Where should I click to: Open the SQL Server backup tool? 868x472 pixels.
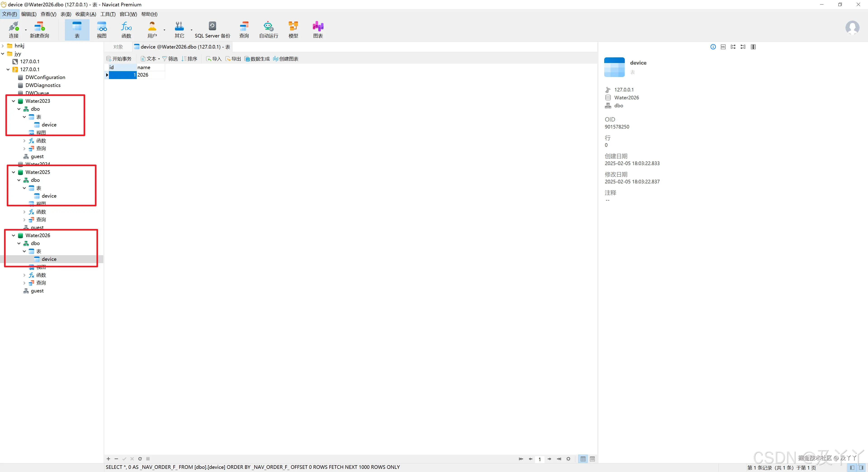(212, 30)
